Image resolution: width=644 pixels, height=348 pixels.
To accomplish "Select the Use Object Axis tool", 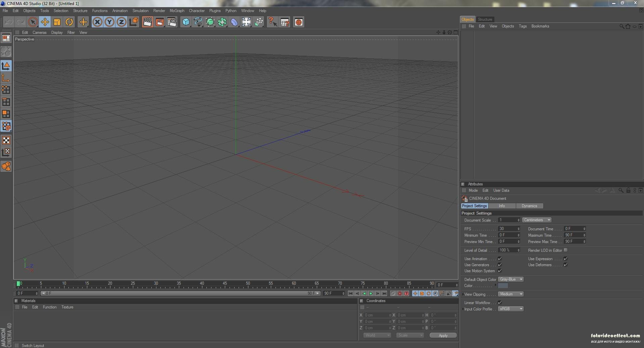I will click(6, 78).
